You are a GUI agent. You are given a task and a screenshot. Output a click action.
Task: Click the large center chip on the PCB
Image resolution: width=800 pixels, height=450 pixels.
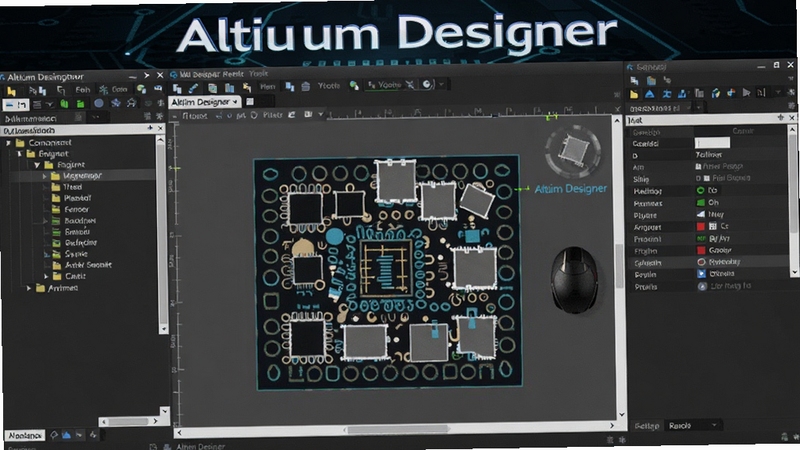[386, 268]
